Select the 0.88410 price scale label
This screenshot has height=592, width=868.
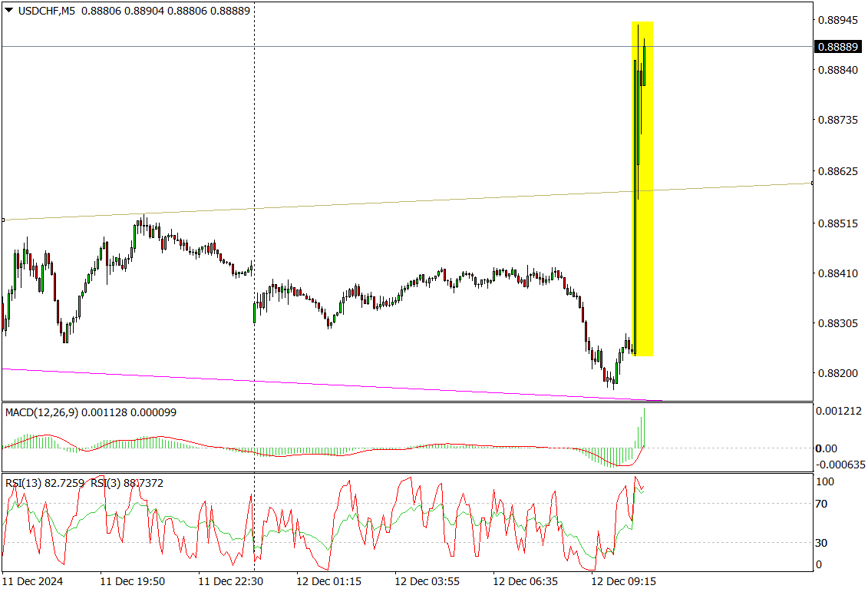(838, 273)
